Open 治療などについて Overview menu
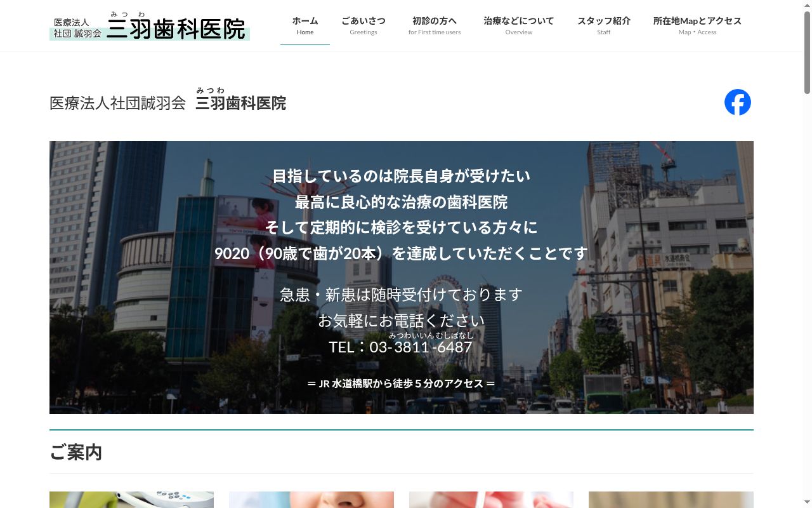This screenshot has width=812, height=508. click(519, 25)
